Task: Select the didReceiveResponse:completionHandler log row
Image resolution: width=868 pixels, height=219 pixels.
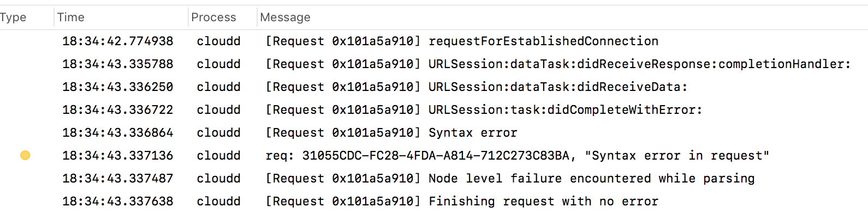Action: coord(434,64)
